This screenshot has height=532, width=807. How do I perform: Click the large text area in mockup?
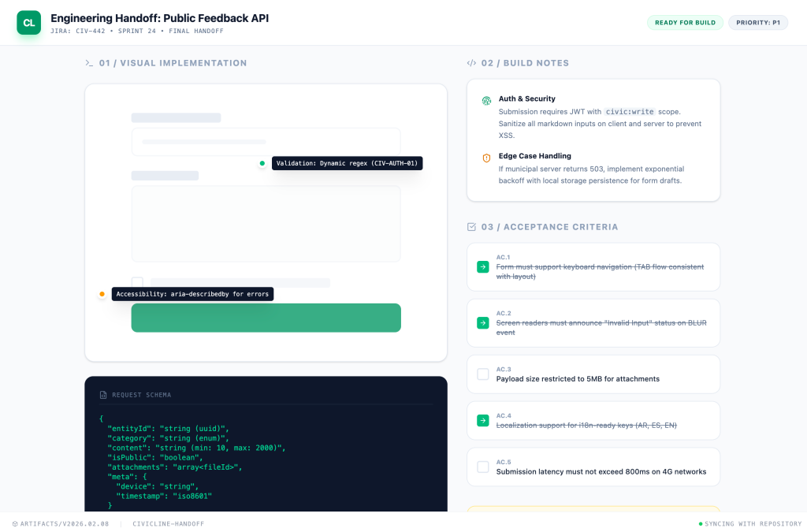[x=266, y=224]
